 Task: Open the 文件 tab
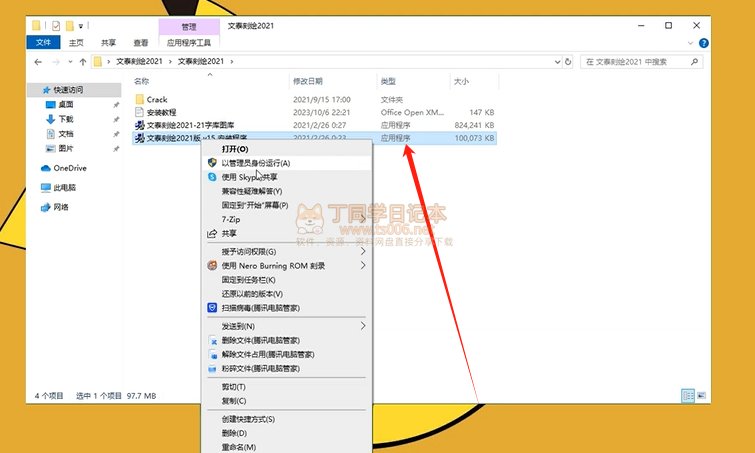43,42
